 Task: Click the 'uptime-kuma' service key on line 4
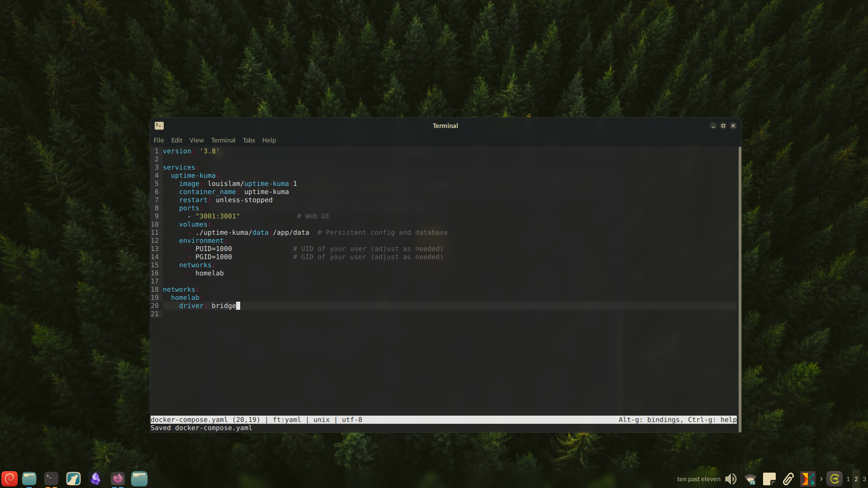tap(193, 175)
